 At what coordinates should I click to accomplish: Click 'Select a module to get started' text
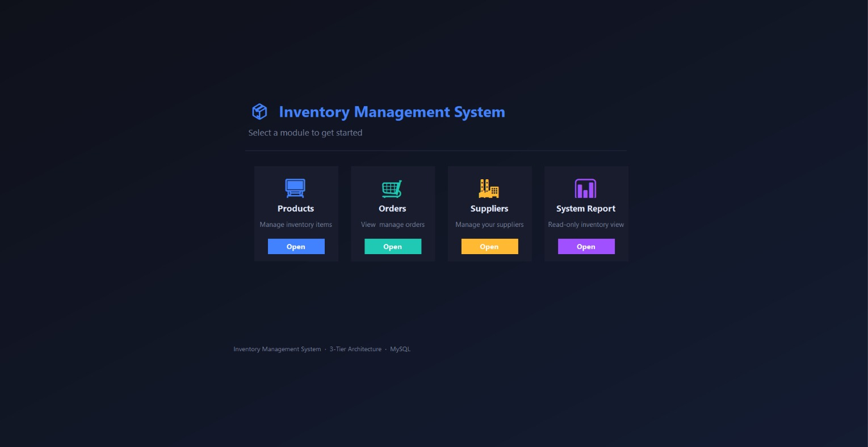(305, 133)
